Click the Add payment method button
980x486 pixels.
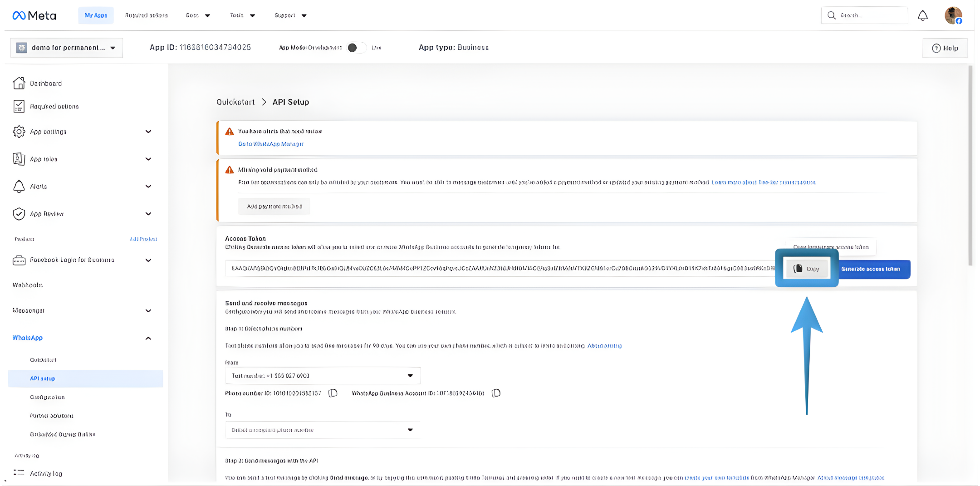[274, 206]
